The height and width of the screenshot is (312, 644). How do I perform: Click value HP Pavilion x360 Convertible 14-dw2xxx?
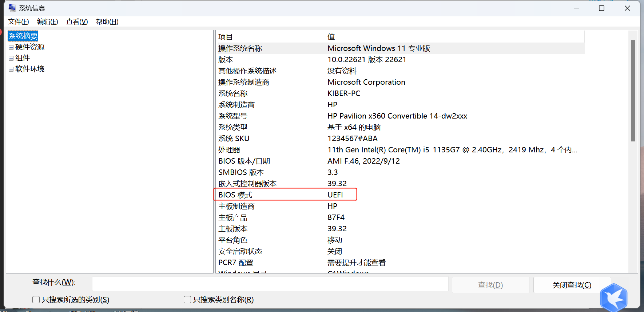[397, 116]
